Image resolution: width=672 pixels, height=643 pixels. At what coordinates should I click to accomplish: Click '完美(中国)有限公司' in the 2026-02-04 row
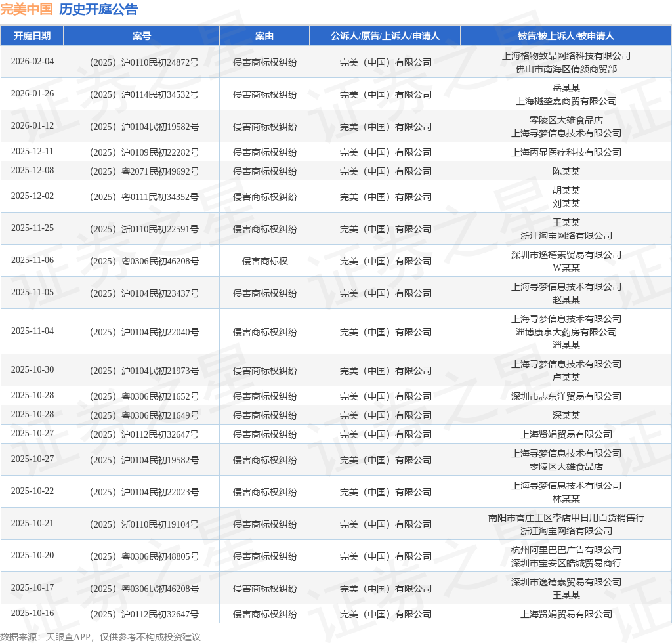(385, 62)
